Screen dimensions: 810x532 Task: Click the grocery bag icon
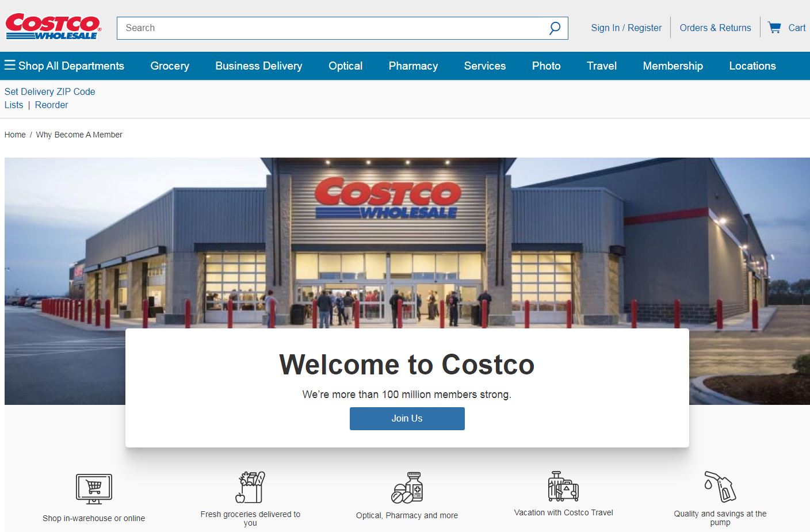(251, 487)
